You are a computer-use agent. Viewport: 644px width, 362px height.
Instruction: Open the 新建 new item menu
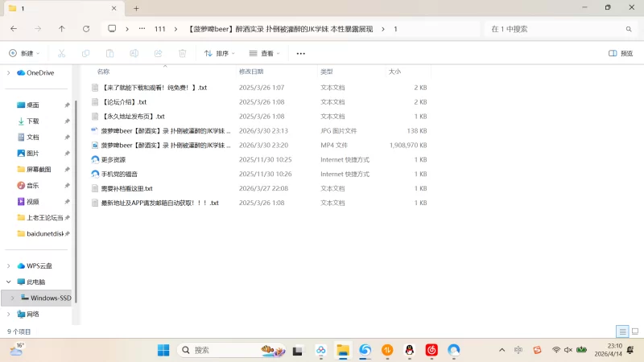coord(24,53)
